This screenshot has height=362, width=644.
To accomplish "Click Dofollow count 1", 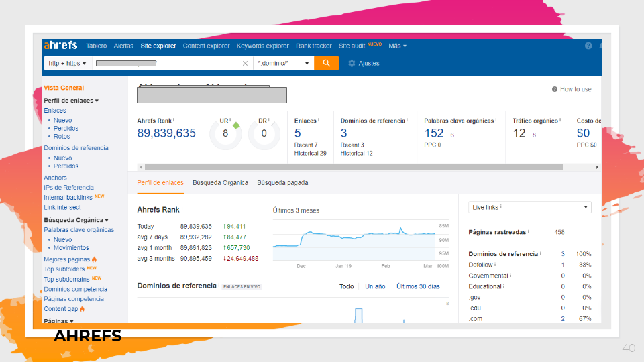I will click(563, 265).
